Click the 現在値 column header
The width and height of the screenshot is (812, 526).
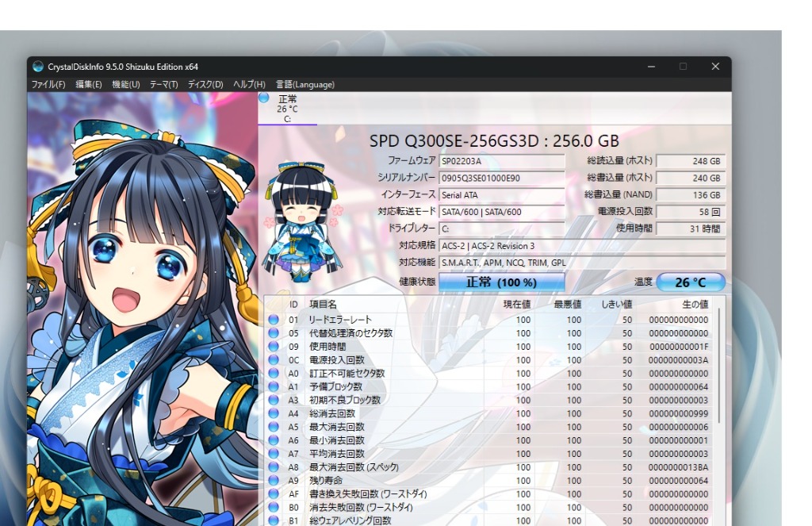point(517,304)
